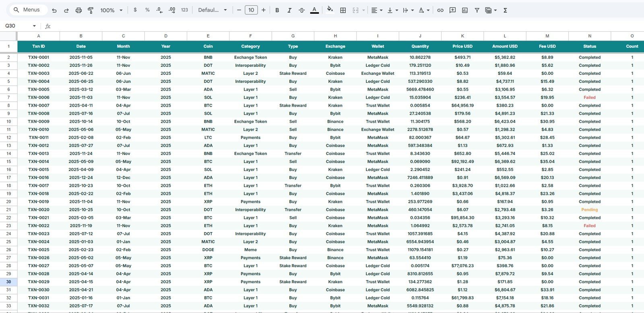The width and height of the screenshot is (644, 313).
Task: Open the 100% zoom dropdown
Action: (111, 10)
